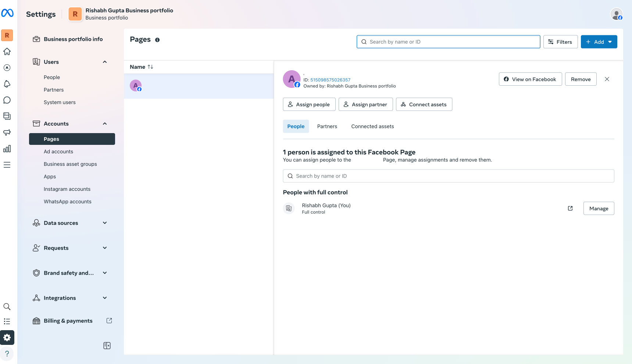
Task: Go to People under Users
Action: [52, 77]
